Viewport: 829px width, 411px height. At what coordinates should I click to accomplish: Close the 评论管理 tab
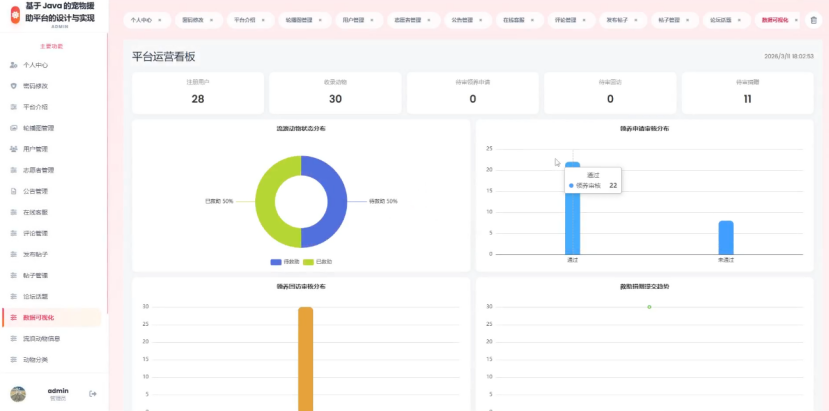[x=584, y=20]
